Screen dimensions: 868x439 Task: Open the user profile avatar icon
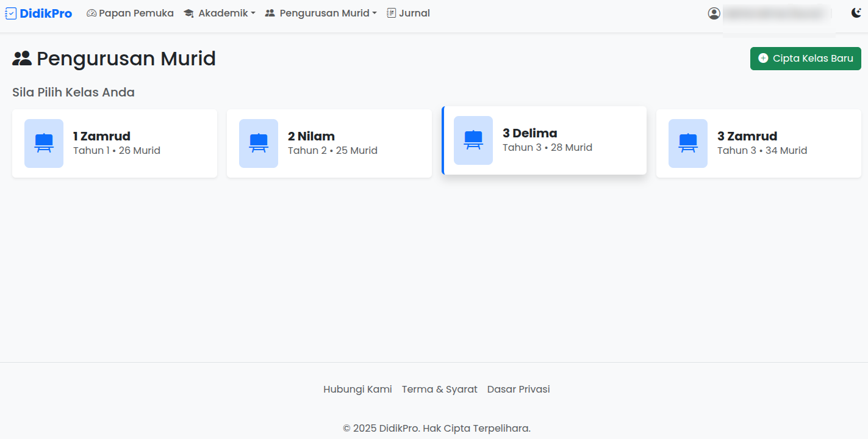tap(714, 12)
